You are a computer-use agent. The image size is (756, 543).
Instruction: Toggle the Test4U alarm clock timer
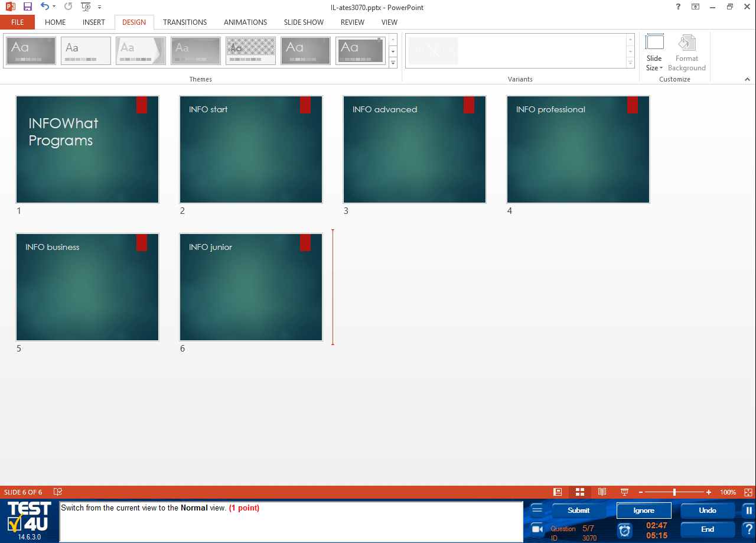pyautogui.click(x=624, y=530)
